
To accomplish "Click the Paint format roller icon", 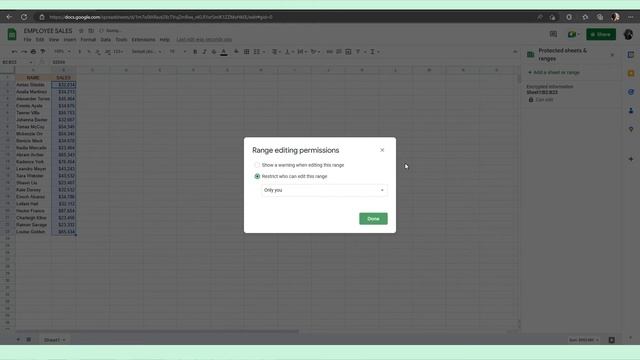I will point(43,52).
